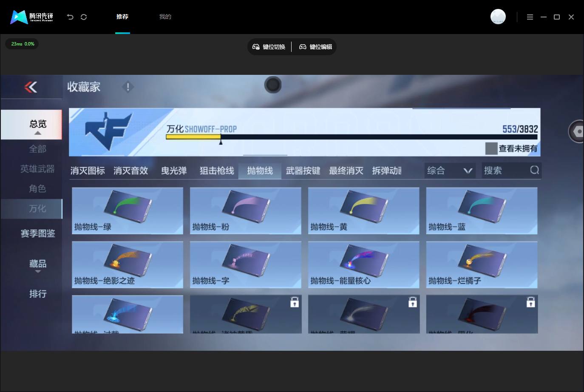Open the hamburger menu in title bar
The image size is (584, 392).
click(530, 17)
